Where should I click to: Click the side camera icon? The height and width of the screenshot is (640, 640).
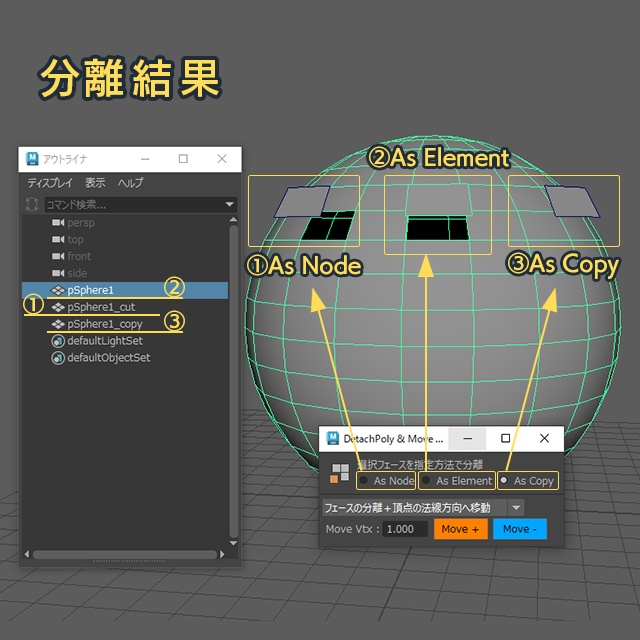coord(58,273)
